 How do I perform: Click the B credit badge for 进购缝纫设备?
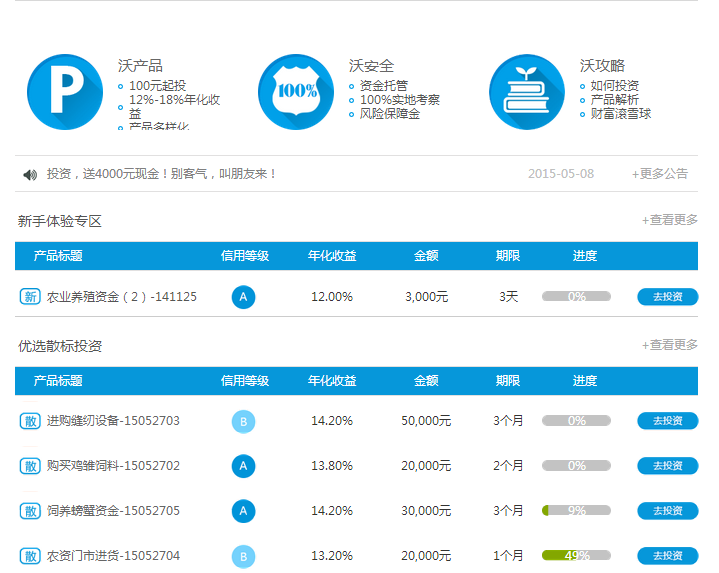[243, 421]
